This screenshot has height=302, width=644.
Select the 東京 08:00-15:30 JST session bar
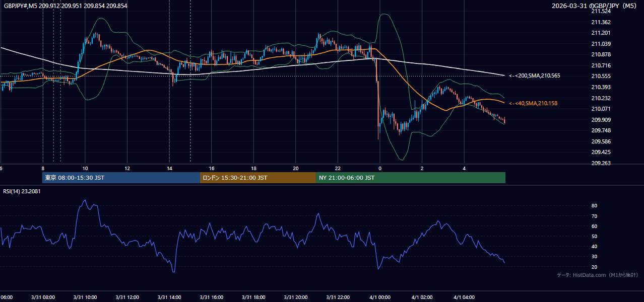(121, 178)
